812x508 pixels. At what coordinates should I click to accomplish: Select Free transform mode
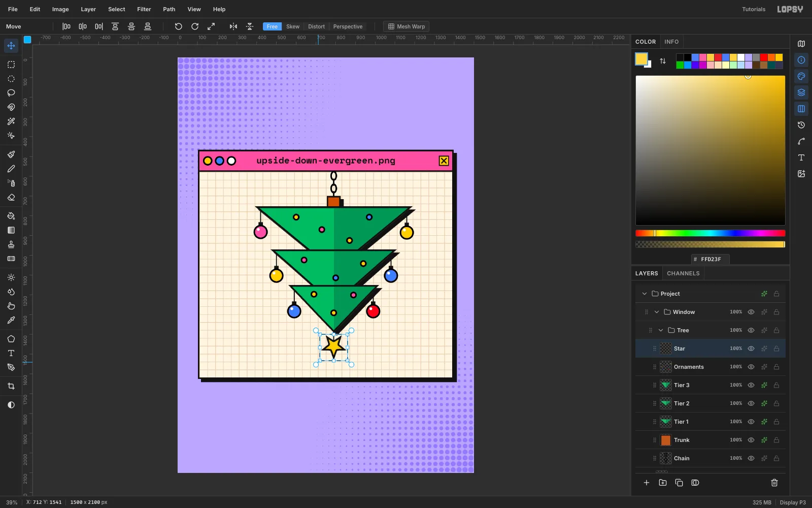pyautogui.click(x=272, y=26)
